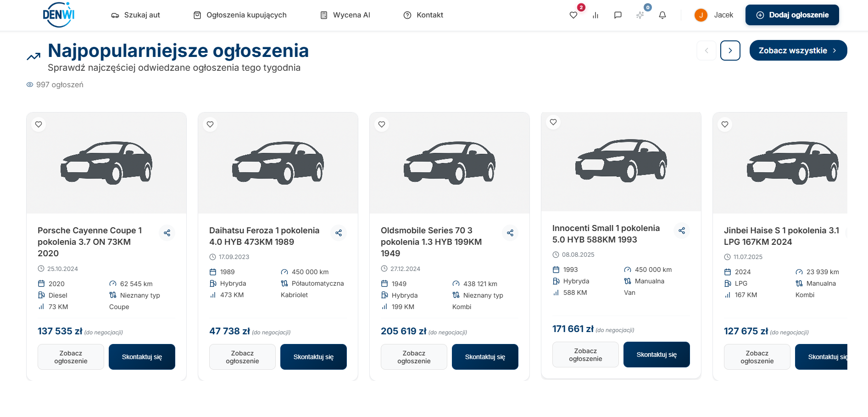868x417 pixels.
Task: Favorite the Oldsmobile Series 70 listing
Action: click(x=382, y=124)
